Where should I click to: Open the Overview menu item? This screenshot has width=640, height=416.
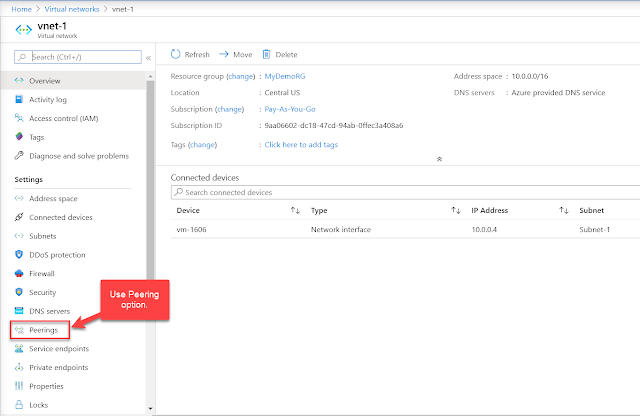coord(73,80)
